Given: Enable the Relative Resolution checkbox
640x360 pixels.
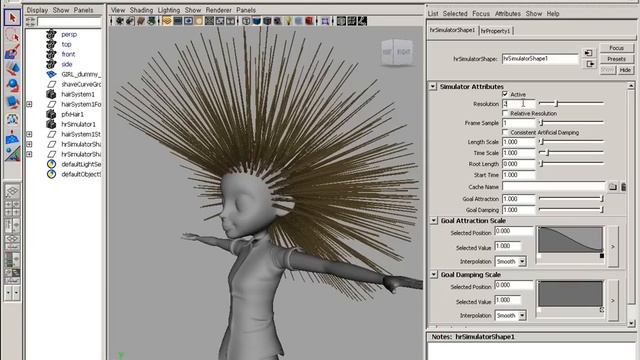Looking at the screenshot, I should pos(505,113).
